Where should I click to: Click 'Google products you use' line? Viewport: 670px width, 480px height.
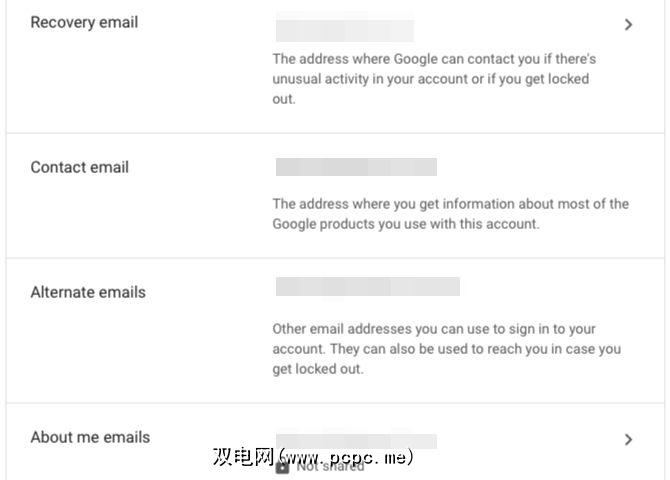(x=405, y=224)
